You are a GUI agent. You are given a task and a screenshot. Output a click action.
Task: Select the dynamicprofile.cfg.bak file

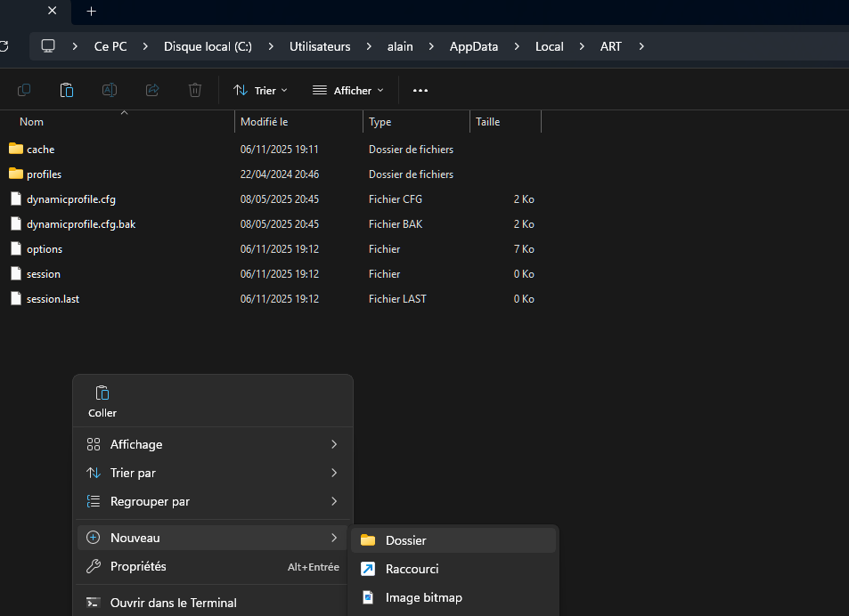pos(80,224)
